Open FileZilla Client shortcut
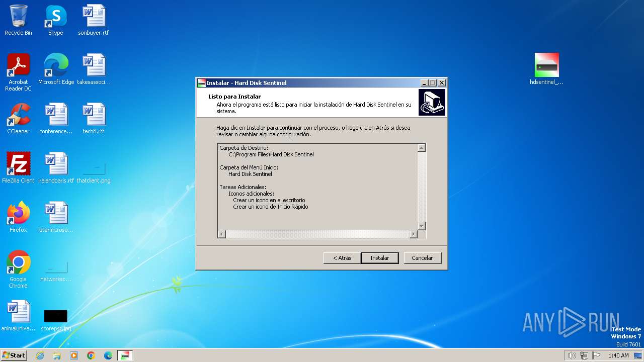 [18, 168]
